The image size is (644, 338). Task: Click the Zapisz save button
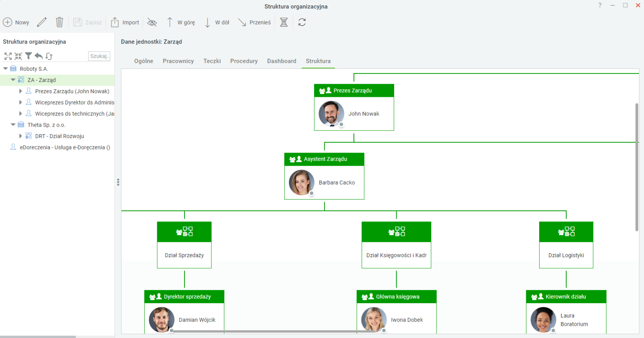[x=88, y=22]
